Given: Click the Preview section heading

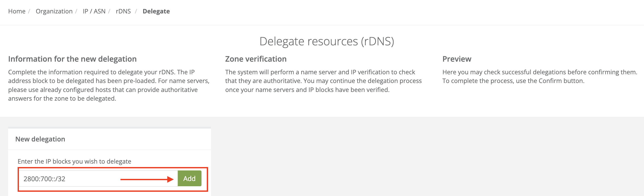Looking at the screenshot, I should point(457,59).
